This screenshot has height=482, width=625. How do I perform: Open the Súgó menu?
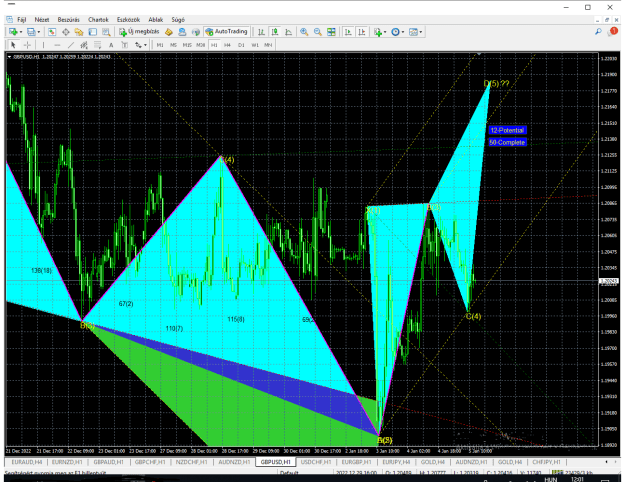(178, 19)
